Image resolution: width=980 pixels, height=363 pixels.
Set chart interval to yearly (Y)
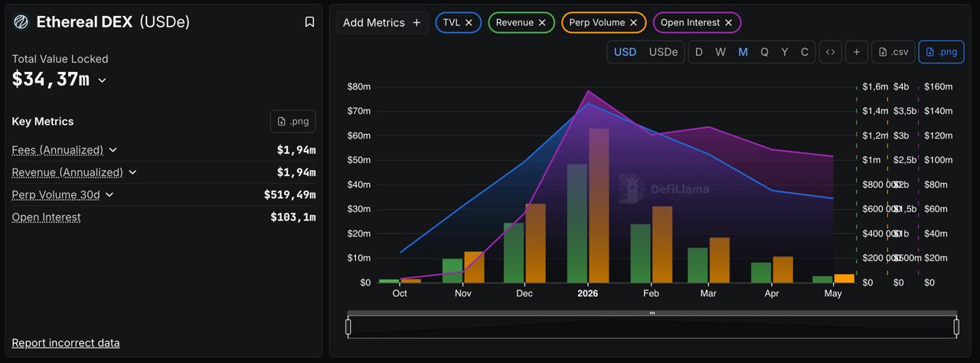tap(785, 52)
